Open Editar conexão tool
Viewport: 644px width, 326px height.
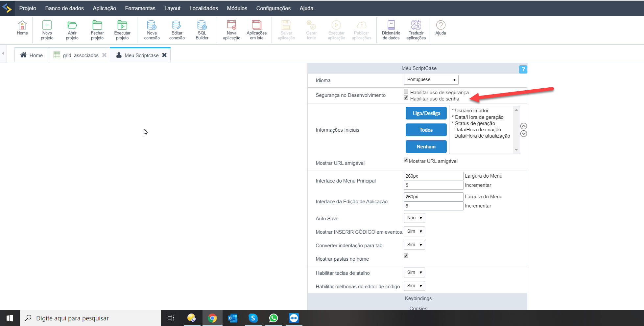177,30
